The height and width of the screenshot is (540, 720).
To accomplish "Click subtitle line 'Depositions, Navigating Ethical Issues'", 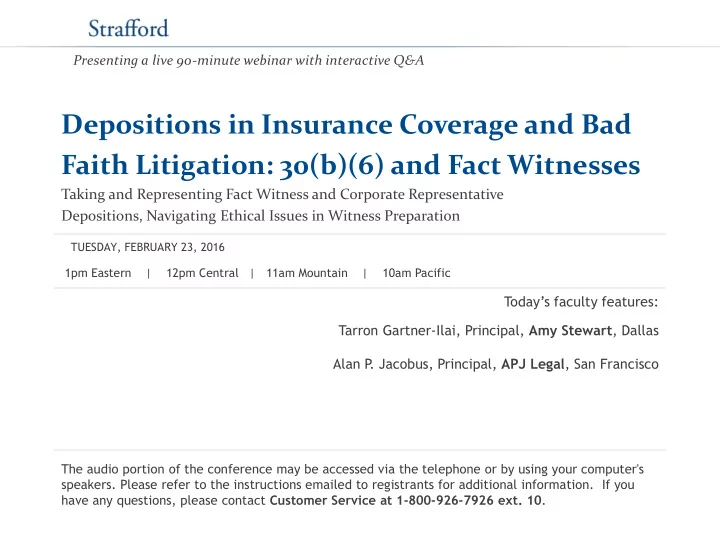I will click(x=260, y=216).
